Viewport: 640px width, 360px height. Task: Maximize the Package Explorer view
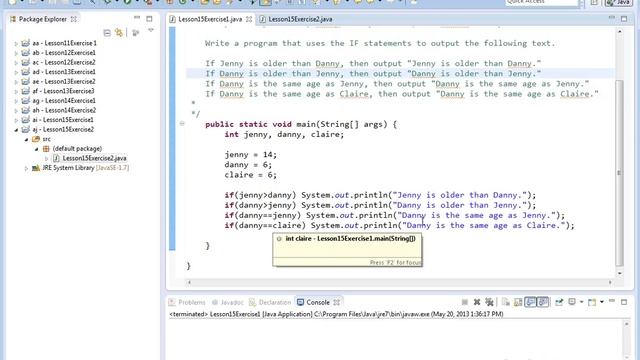[149, 19]
